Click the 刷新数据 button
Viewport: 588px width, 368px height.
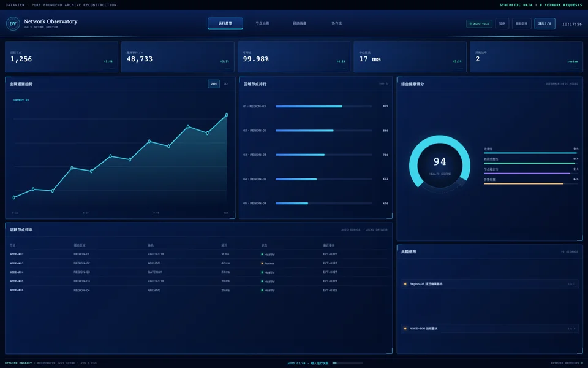pyautogui.click(x=522, y=24)
